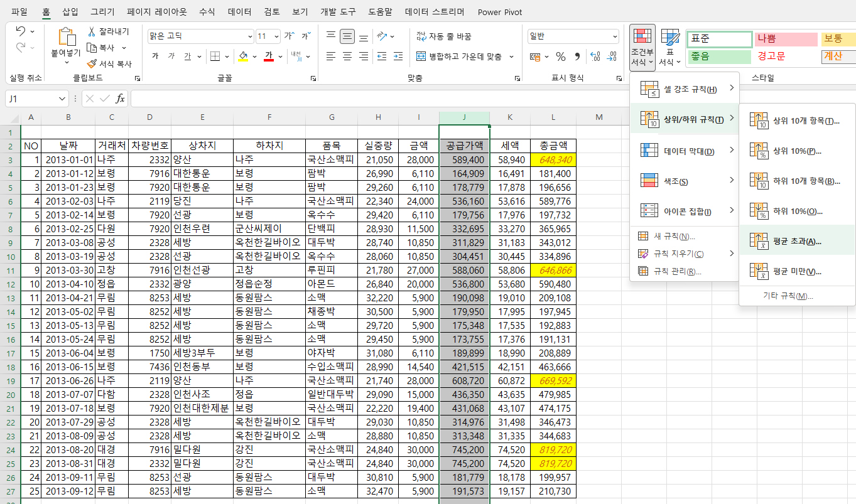Click the Paste (붙여넣기) clipboard icon
Viewport: 856px width, 504px height.
(66, 37)
